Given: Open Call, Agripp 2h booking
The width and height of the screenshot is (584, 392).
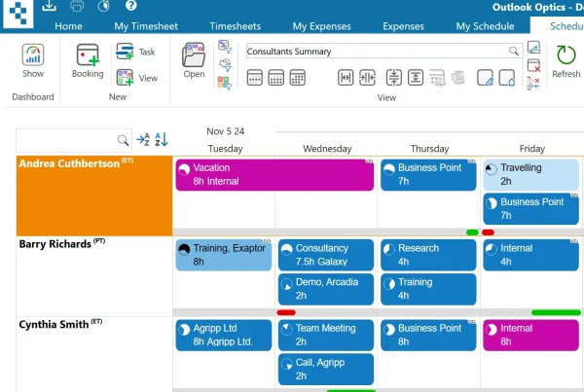Looking at the screenshot, I should click(x=326, y=369).
